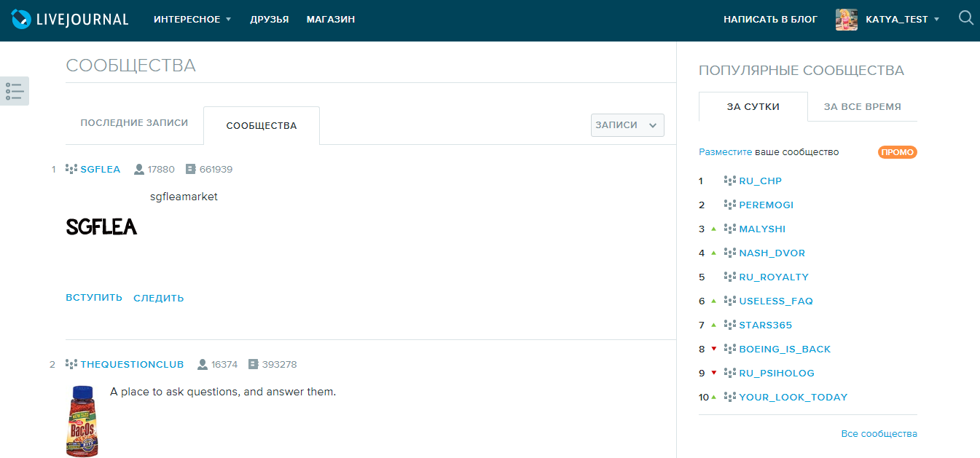Toggle the sidebar list icon button
This screenshot has width=980, height=458.
point(15,91)
